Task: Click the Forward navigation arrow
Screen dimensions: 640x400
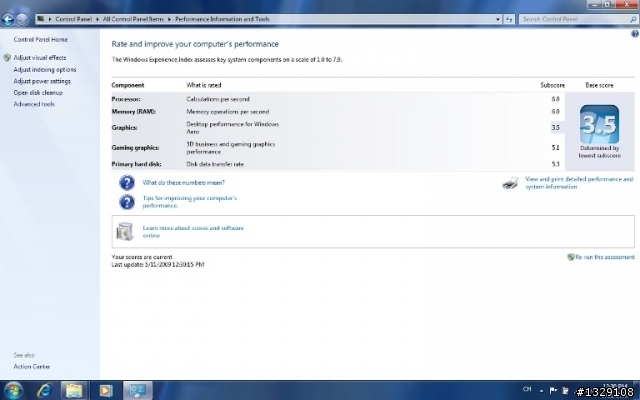Action: 22,19
